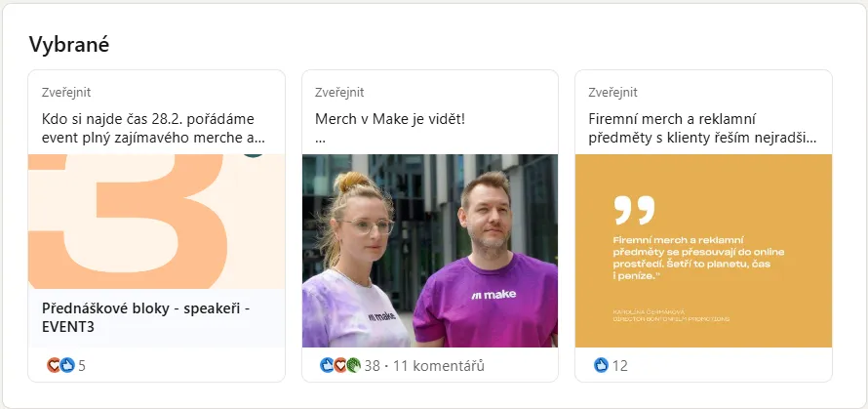Open the 11 komentářů comments link
This screenshot has height=409, width=868.
(439, 366)
